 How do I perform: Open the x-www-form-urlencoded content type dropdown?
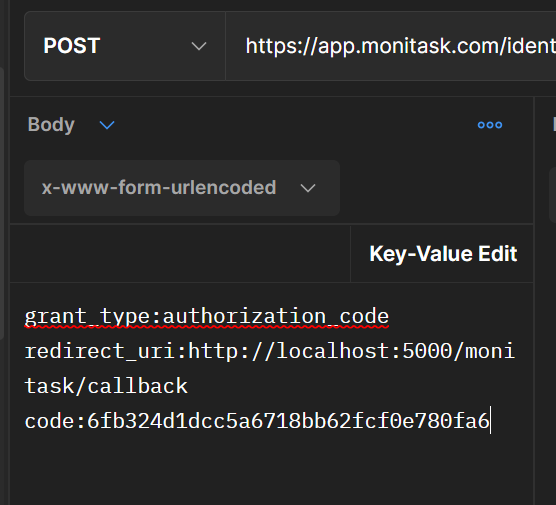[182, 188]
